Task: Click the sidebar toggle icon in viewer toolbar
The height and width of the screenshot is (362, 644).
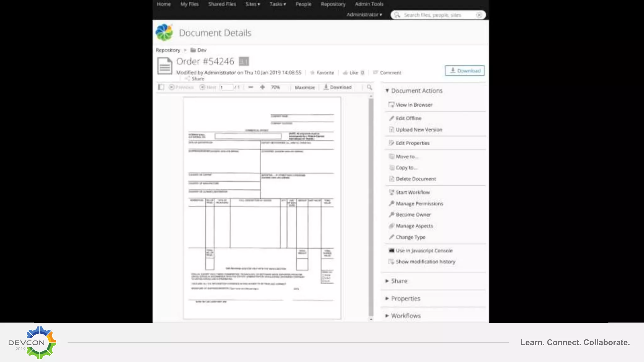Action: pyautogui.click(x=161, y=87)
